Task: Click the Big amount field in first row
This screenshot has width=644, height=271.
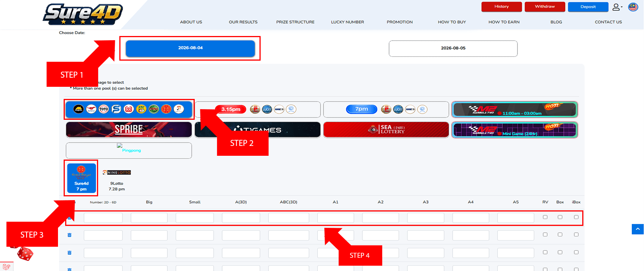Action: pos(149,218)
